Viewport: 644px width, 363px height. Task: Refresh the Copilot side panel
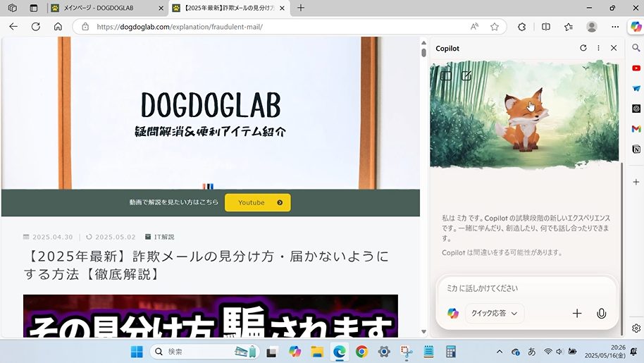point(583,48)
